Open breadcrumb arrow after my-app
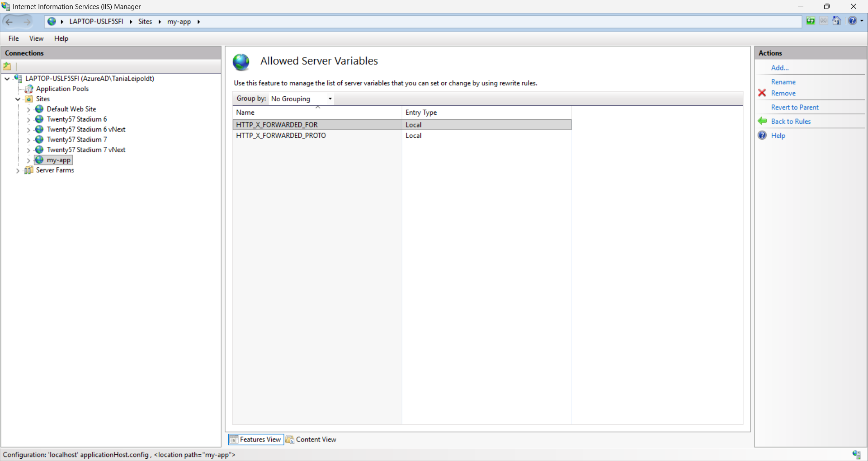868x461 pixels. pyautogui.click(x=198, y=22)
